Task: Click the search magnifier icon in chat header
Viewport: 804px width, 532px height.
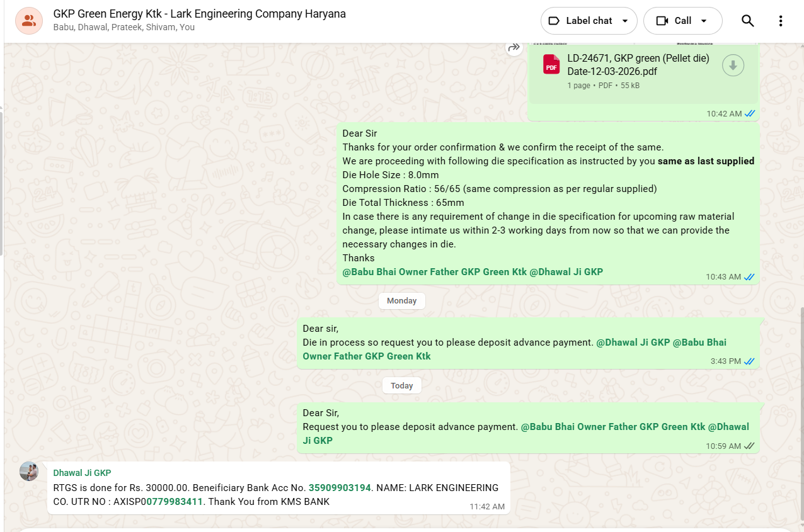Action: [x=747, y=21]
